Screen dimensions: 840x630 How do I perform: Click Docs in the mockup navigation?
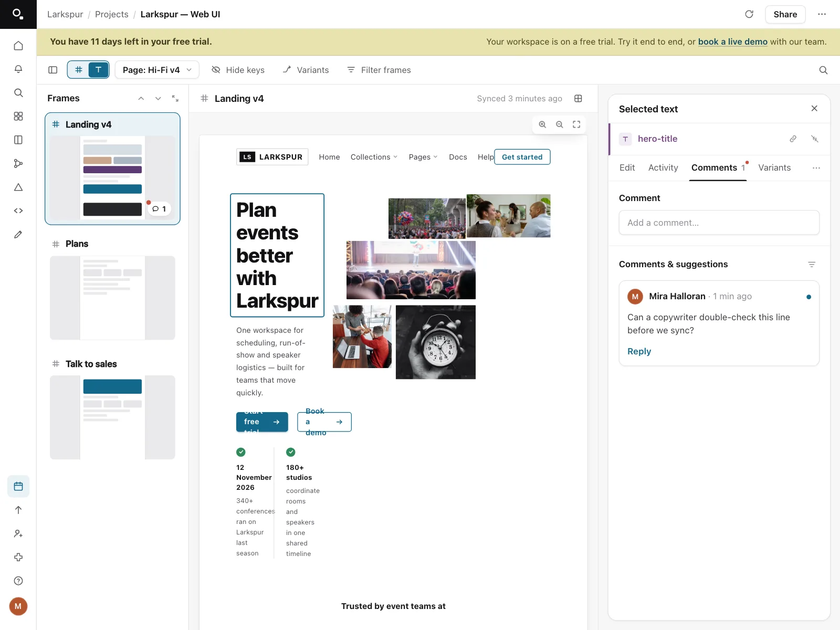(x=458, y=157)
